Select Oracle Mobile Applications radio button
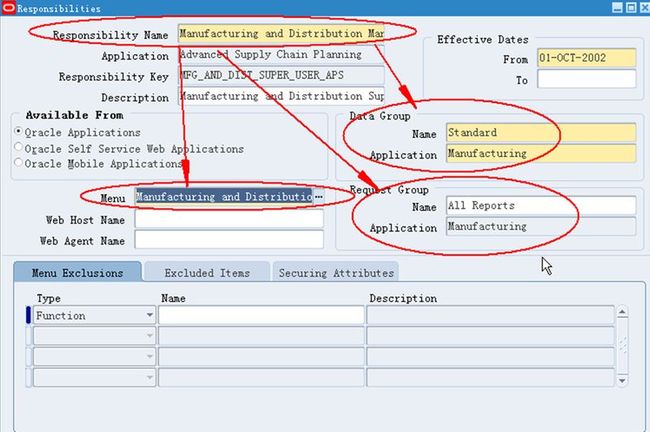The width and height of the screenshot is (650, 432). coord(18,163)
